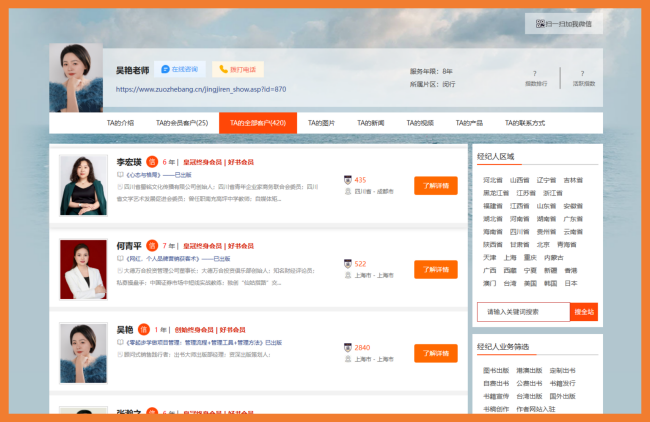Viewport: 650px width, 422px height.
Task: Select the 图书出版 business filter
Action: click(494, 371)
